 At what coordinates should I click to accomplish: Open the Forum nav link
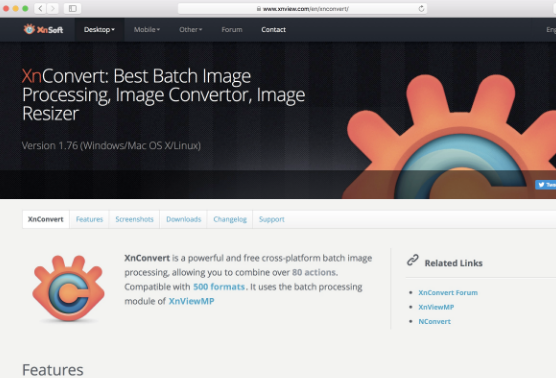(232, 29)
